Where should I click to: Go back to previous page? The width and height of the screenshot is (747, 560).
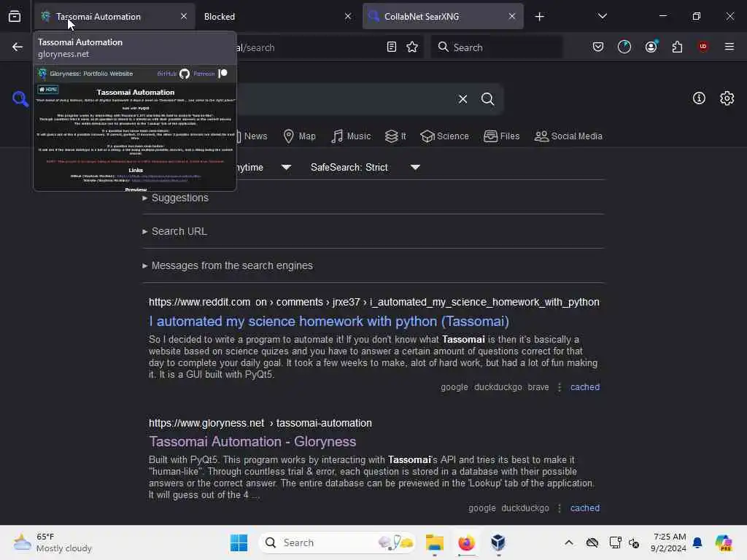18,47
